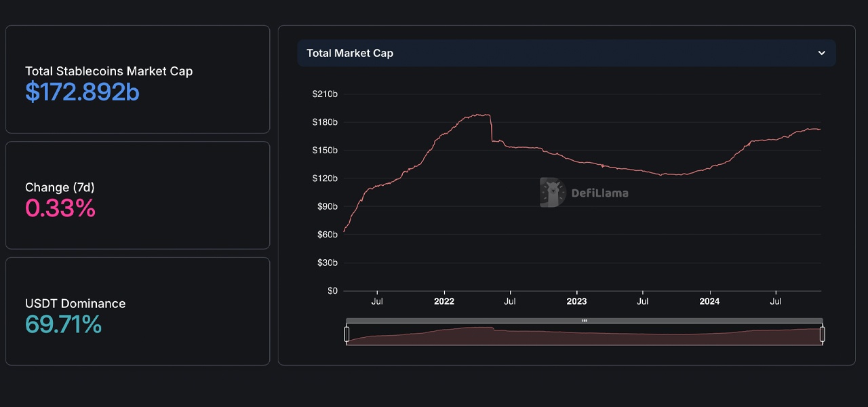Click the 69.71% dominance value
This screenshot has width=868, height=407.
click(x=63, y=326)
